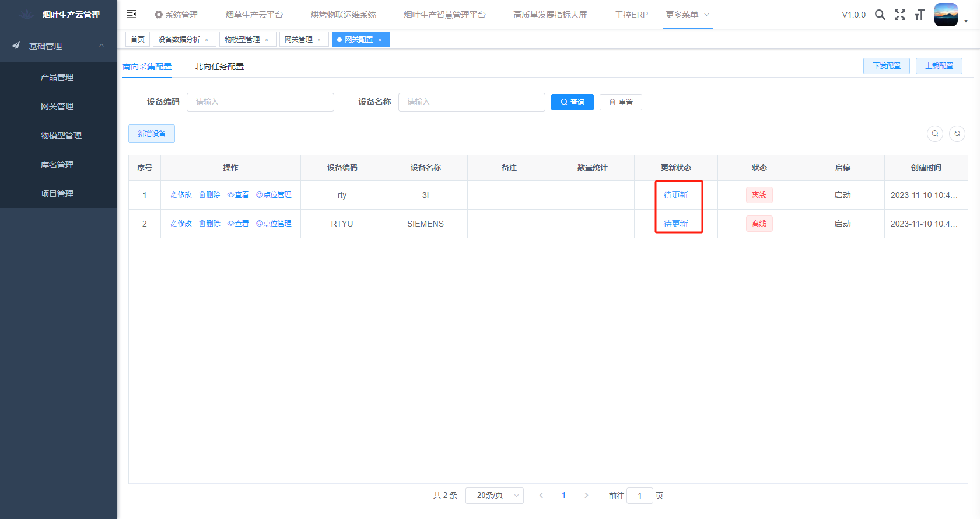Image resolution: width=980 pixels, height=519 pixels.
Task: Focus the 设备编码 input field
Action: click(x=260, y=102)
